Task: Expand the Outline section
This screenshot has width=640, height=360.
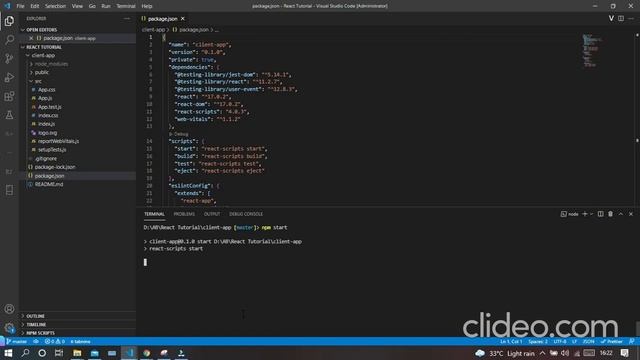Action: pyautogui.click(x=78, y=316)
